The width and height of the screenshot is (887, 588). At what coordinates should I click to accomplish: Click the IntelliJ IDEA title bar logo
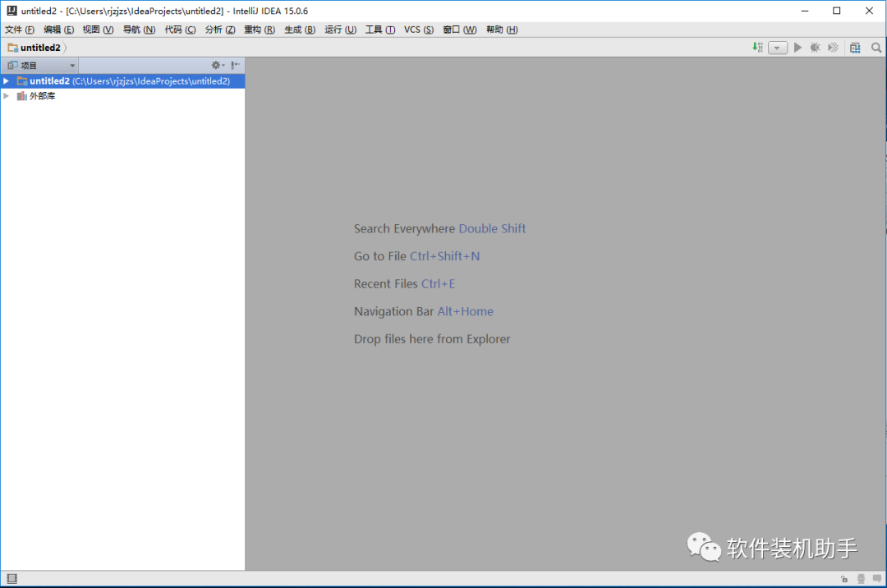click(x=11, y=11)
